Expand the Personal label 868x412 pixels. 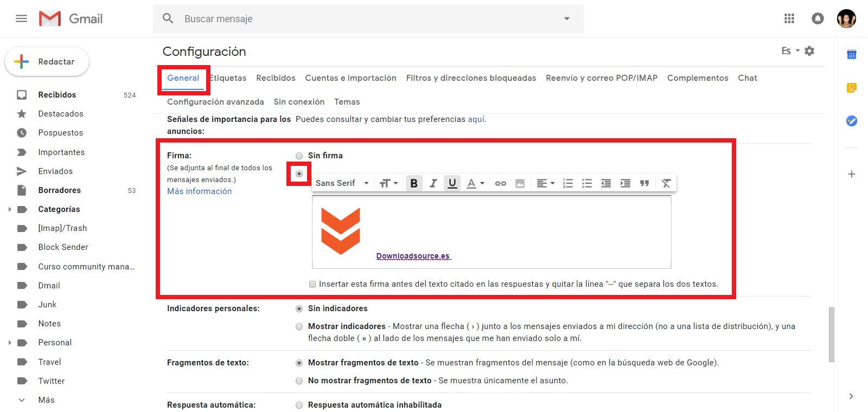coord(9,343)
